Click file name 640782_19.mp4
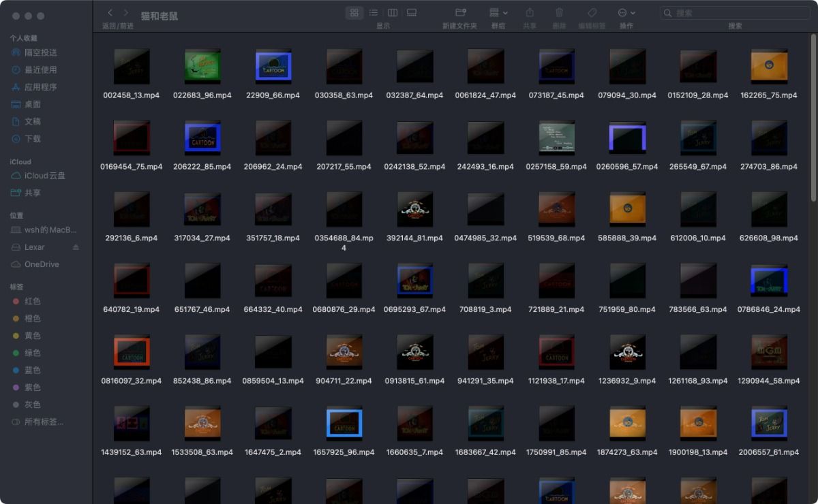 point(132,309)
